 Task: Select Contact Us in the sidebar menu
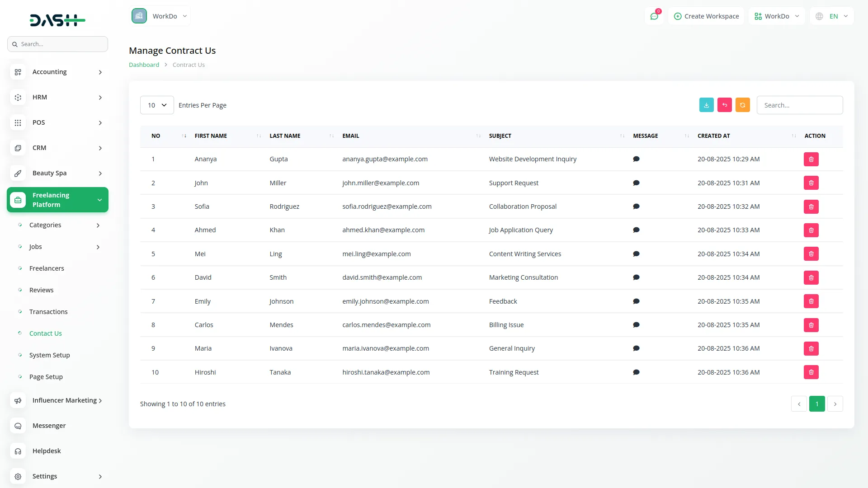point(46,333)
